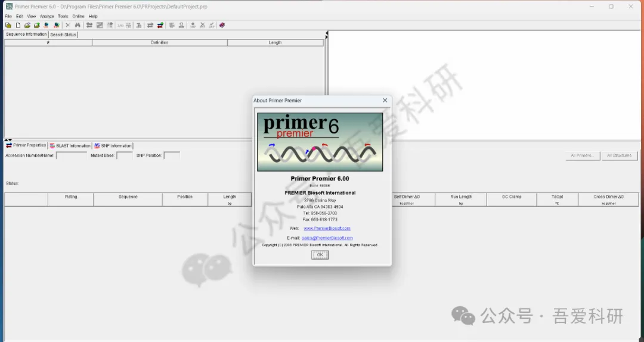
Task: Click the splitter arrows beside sequence pane
Action: point(327,35)
